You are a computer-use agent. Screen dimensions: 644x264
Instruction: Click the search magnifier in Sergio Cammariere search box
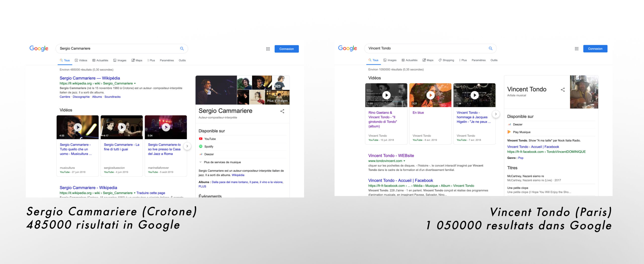tap(182, 49)
